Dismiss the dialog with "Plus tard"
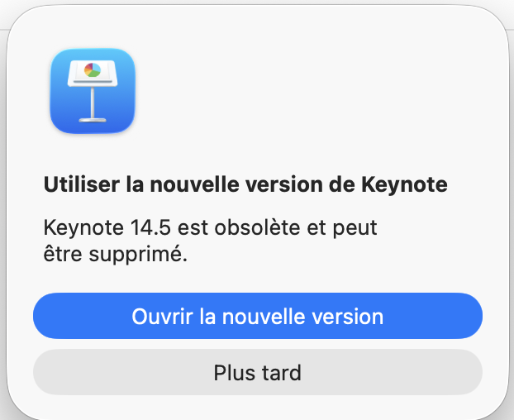 (257, 372)
